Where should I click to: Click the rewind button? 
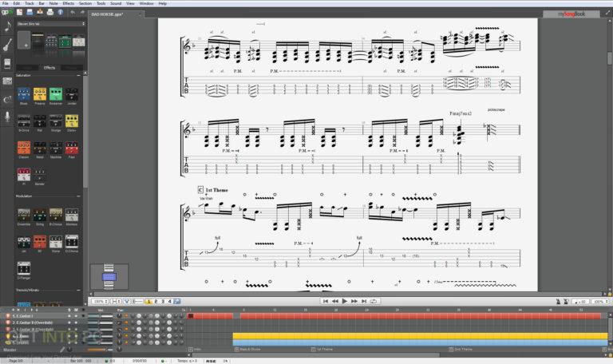[335, 301]
